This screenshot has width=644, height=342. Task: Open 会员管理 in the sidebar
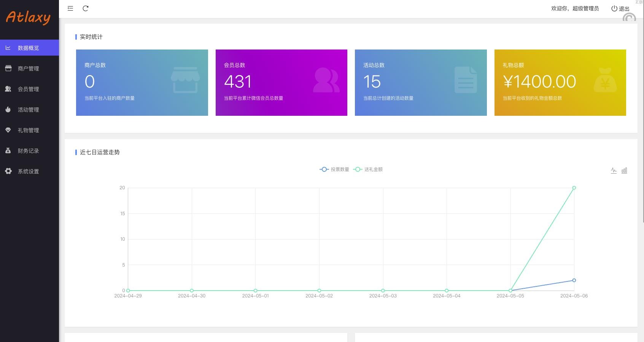tap(29, 89)
